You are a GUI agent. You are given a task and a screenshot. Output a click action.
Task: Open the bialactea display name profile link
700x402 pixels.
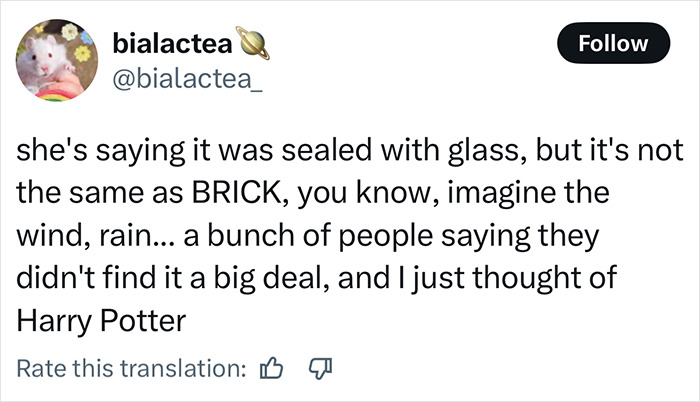tap(174, 45)
